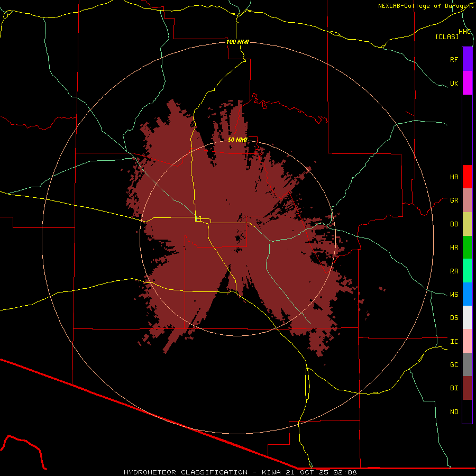Click the HHC product label
The image size is (476, 476).
(x=465, y=32)
